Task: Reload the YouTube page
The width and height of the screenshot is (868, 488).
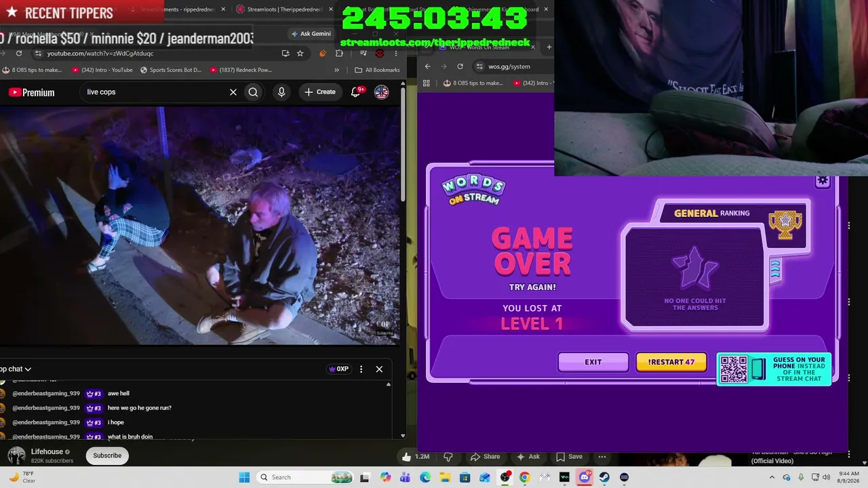Action: point(19,54)
